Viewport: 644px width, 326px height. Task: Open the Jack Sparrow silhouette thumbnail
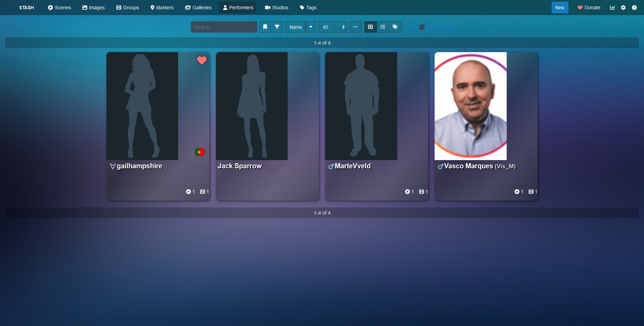click(x=252, y=106)
